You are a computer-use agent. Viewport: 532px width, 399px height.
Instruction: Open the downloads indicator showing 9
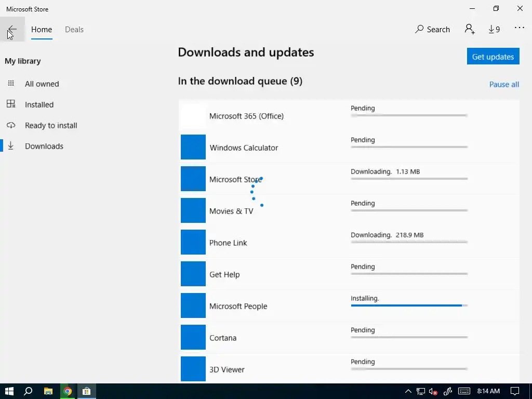click(494, 30)
